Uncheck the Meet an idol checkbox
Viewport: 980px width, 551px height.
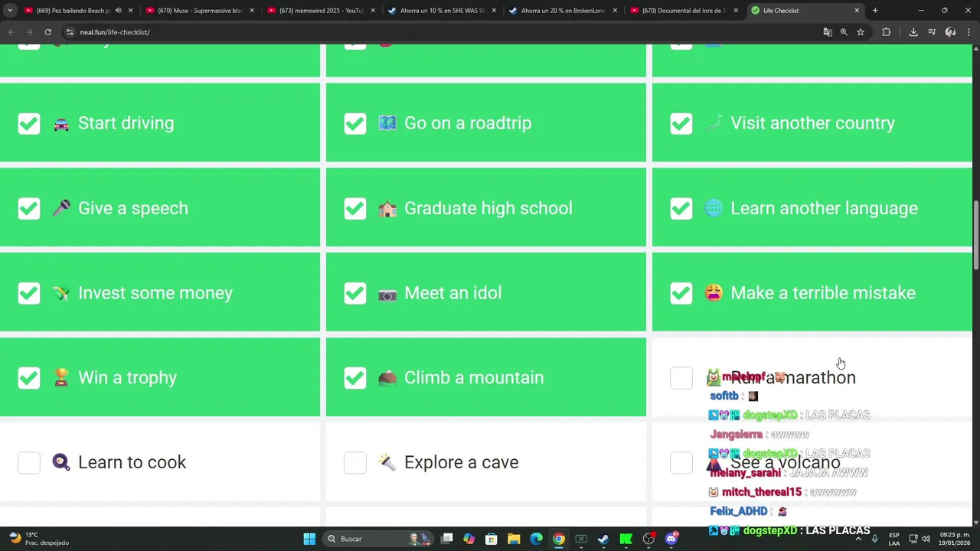pyautogui.click(x=355, y=293)
